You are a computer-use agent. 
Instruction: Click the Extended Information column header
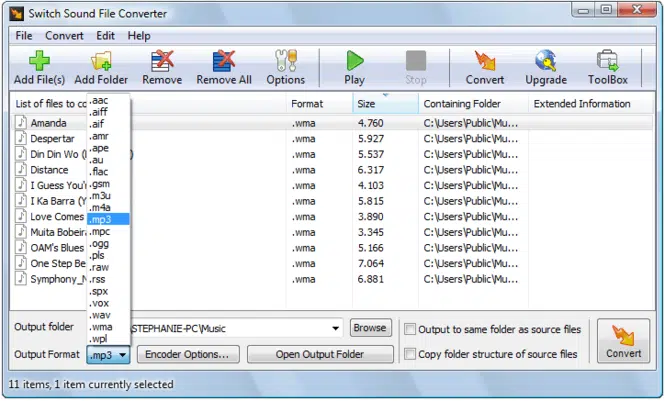(591, 104)
